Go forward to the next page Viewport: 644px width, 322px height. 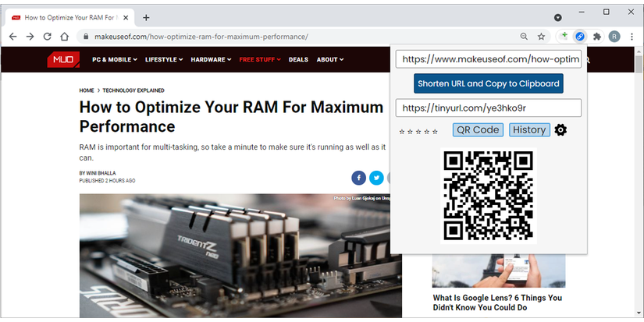(x=30, y=37)
